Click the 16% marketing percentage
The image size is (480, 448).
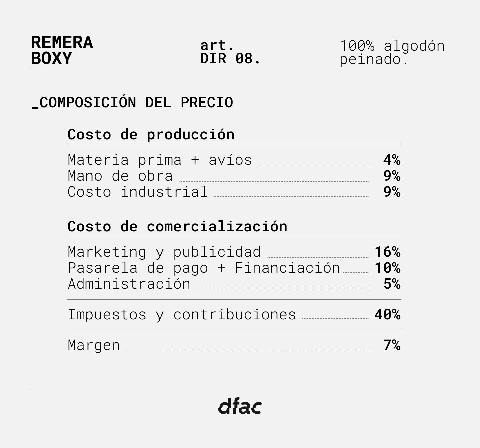tap(387, 252)
